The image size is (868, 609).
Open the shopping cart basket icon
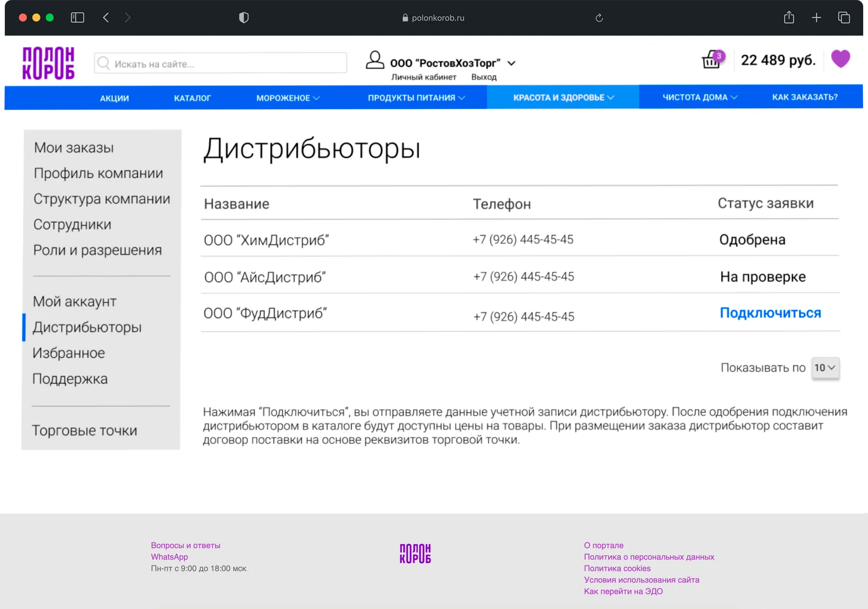pyautogui.click(x=712, y=60)
